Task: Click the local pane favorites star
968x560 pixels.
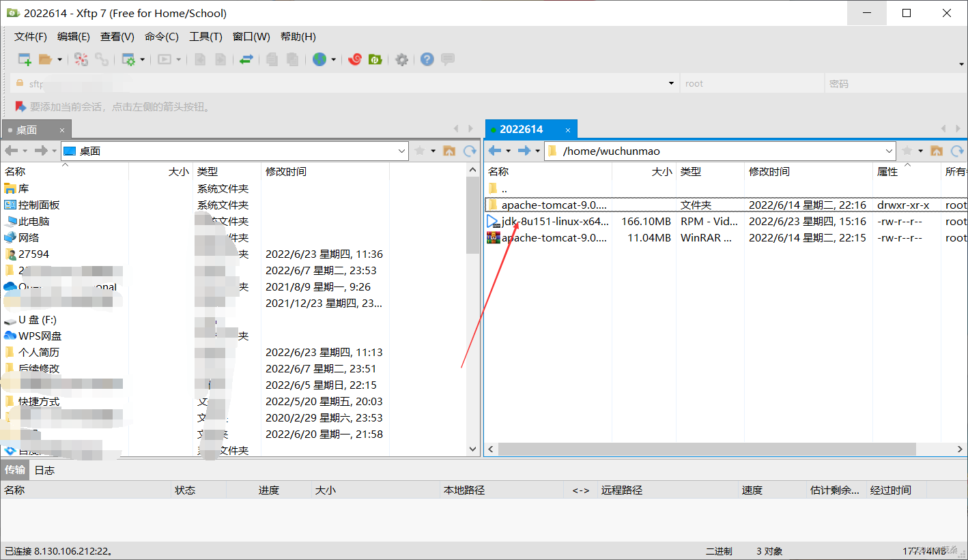Action: [420, 151]
